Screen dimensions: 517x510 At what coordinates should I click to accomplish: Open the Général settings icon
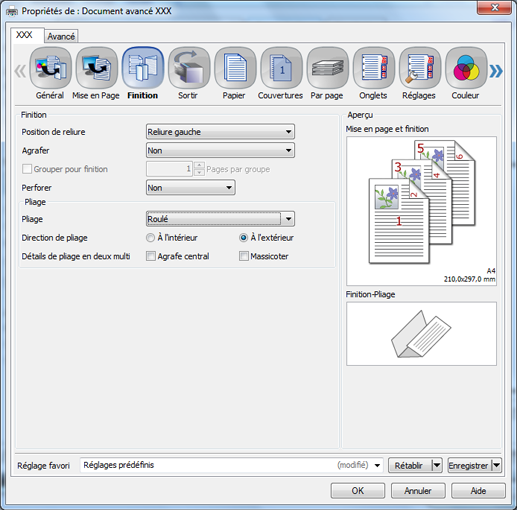[50, 68]
